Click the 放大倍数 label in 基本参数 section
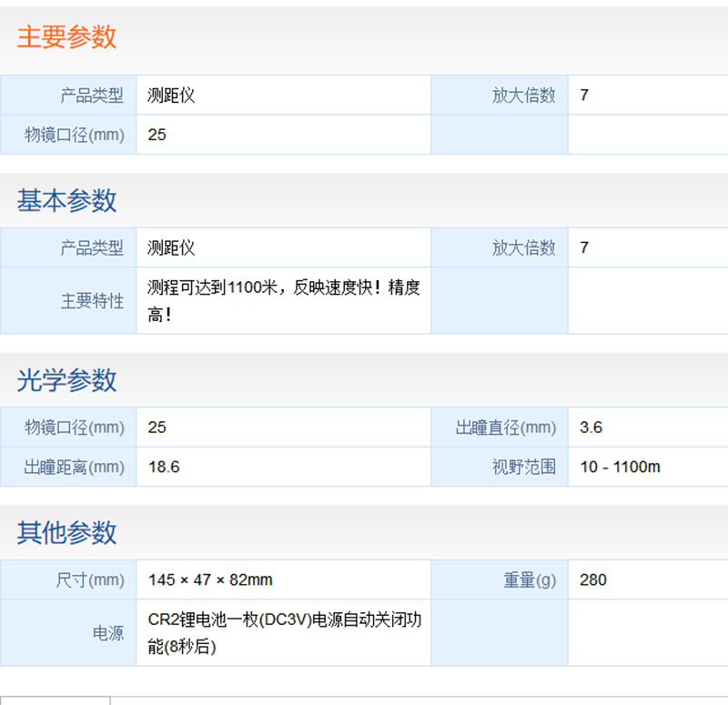728x705 pixels. tap(523, 248)
